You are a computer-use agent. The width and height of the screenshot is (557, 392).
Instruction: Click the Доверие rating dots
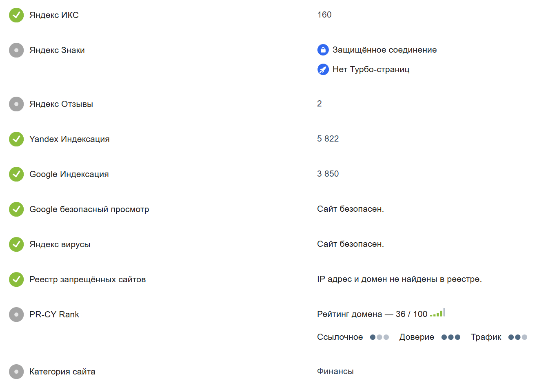[x=451, y=337]
